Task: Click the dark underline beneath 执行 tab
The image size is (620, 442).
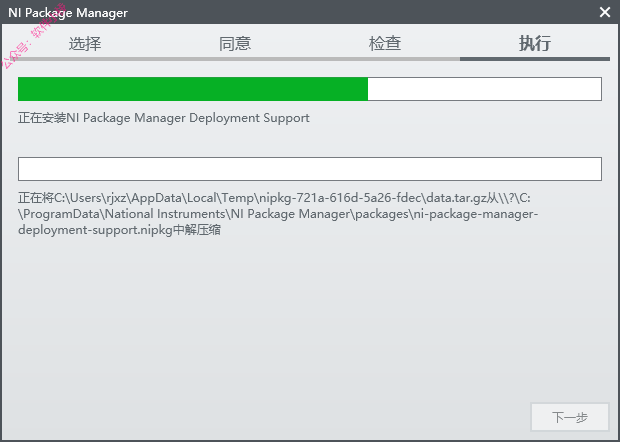Action: coord(535,59)
